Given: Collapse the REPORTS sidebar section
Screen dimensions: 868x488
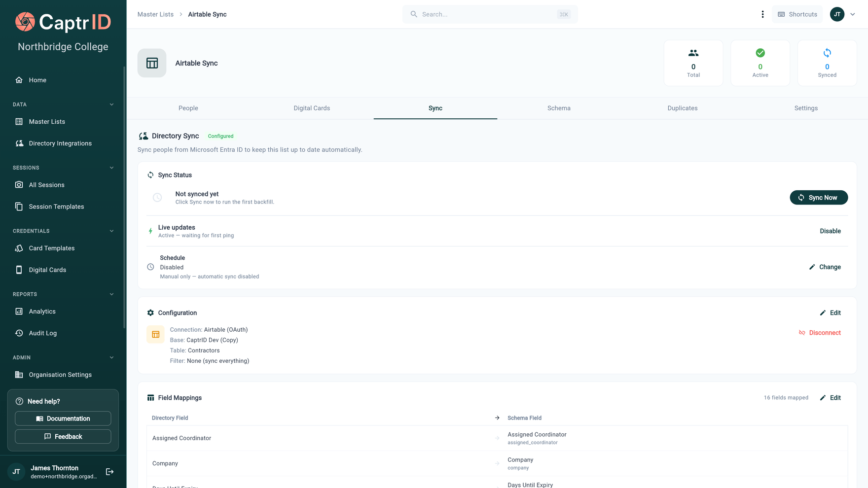Looking at the screenshot, I should click(111, 294).
